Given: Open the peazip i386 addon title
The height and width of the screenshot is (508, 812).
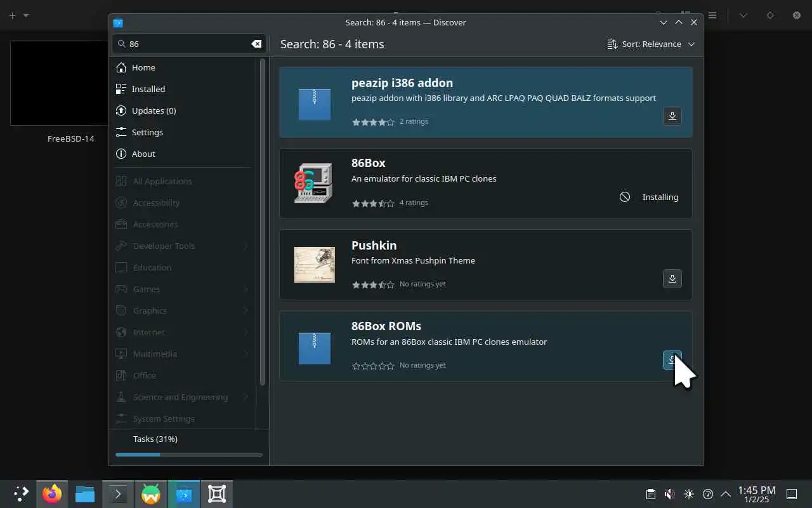Looking at the screenshot, I should click(x=402, y=83).
